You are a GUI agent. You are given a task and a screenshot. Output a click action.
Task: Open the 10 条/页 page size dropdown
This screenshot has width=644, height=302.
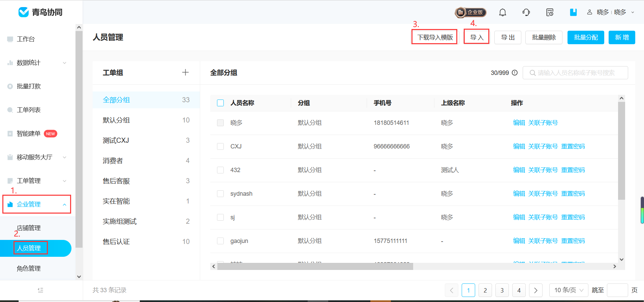[569, 290]
